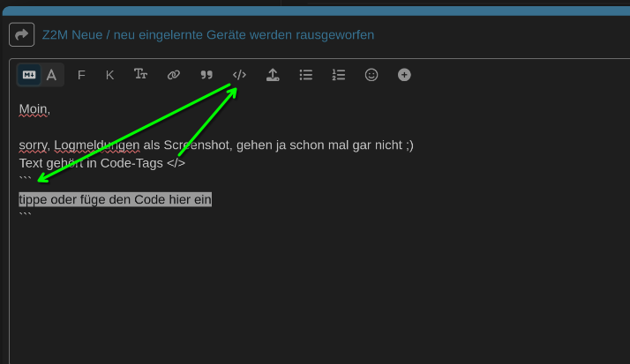630x364 pixels.
Task: Open the topic link 'Z2M Neue / neu eingelernte Geräte'
Action: (208, 34)
